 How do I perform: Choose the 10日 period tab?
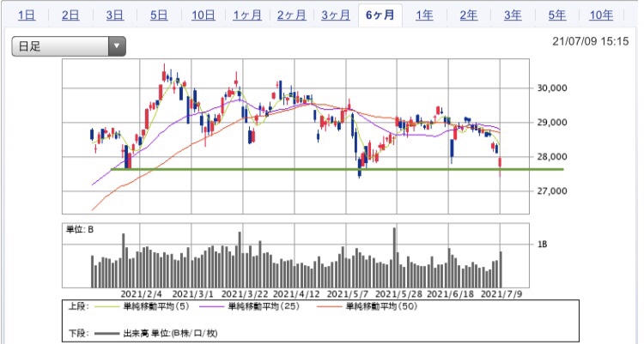[x=204, y=15]
